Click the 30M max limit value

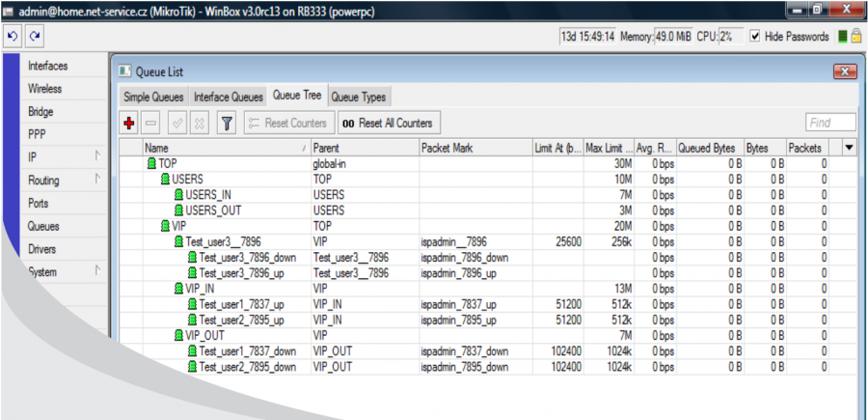[623, 164]
